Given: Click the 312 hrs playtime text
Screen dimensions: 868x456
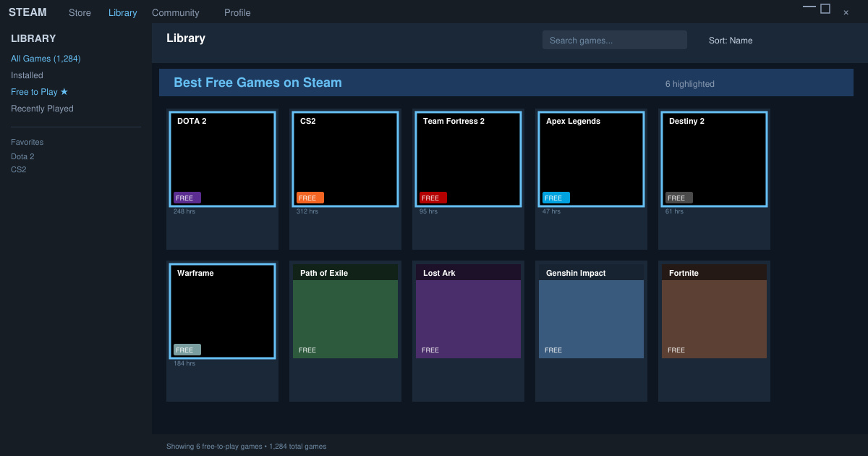Looking at the screenshot, I should click(x=307, y=211).
